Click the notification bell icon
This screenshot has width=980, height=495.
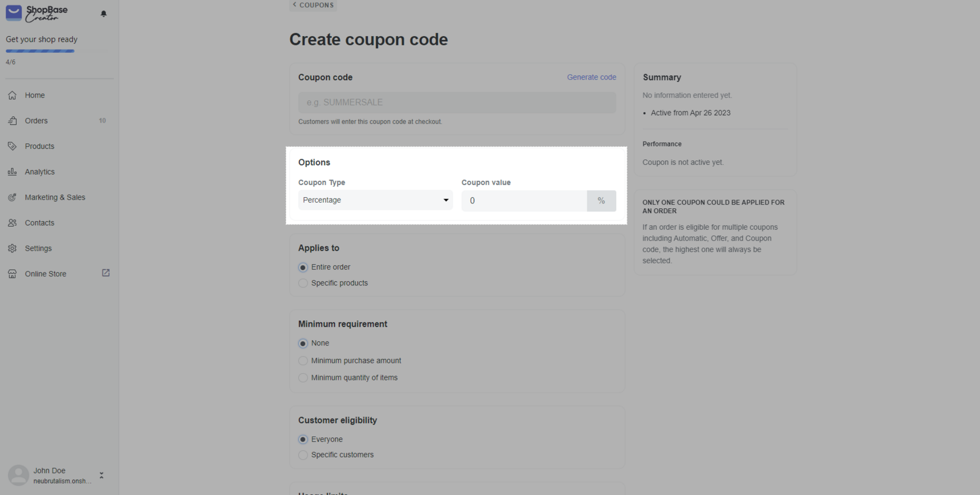click(x=104, y=13)
